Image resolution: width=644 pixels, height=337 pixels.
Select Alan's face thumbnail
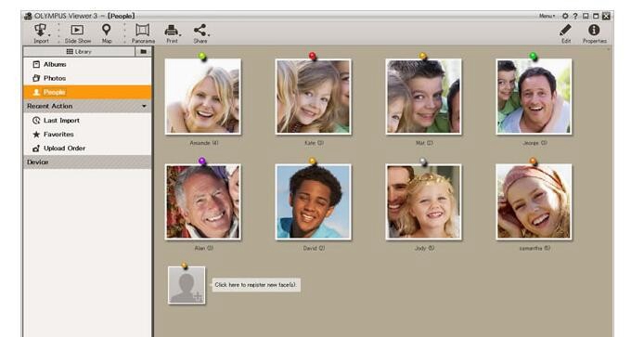203,201
